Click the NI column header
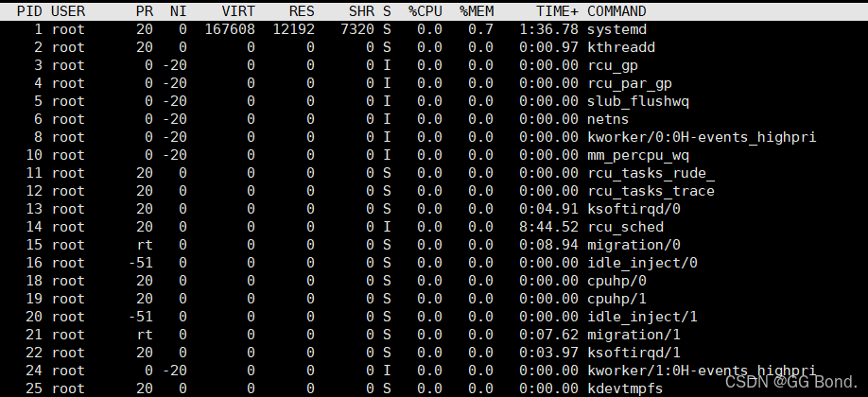The width and height of the screenshot is (868, 397). pos(179,11)
